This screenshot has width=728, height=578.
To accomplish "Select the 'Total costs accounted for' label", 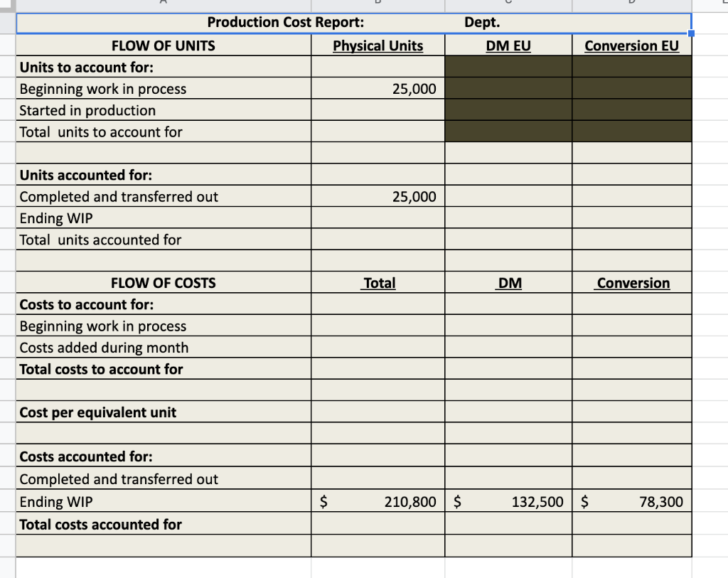I will [164, 524].
